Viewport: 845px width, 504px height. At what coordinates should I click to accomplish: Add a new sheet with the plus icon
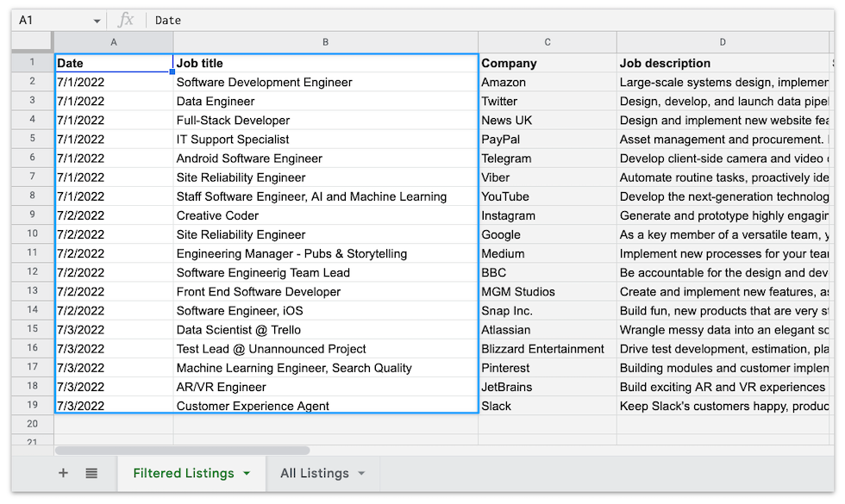click(x=62, y=473)
